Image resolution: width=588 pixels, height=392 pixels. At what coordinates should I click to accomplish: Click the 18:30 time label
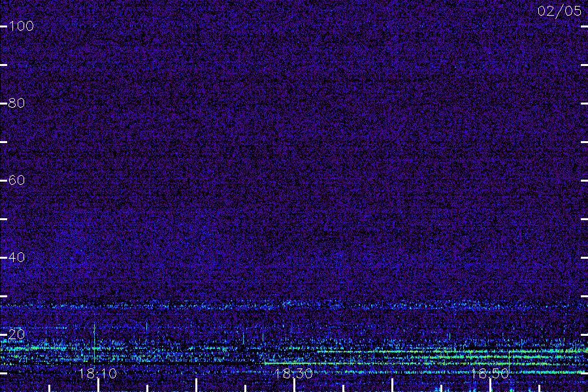[293, 373]
